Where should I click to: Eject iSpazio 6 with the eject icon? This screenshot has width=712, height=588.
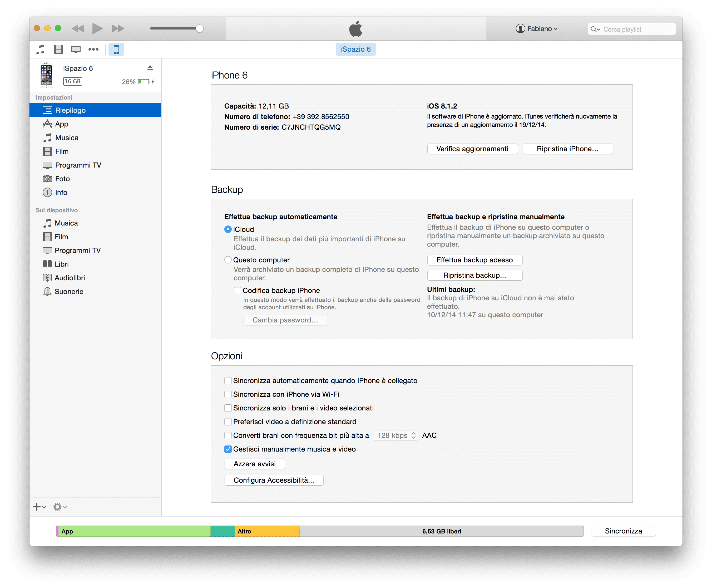click(x=150, y=68)
